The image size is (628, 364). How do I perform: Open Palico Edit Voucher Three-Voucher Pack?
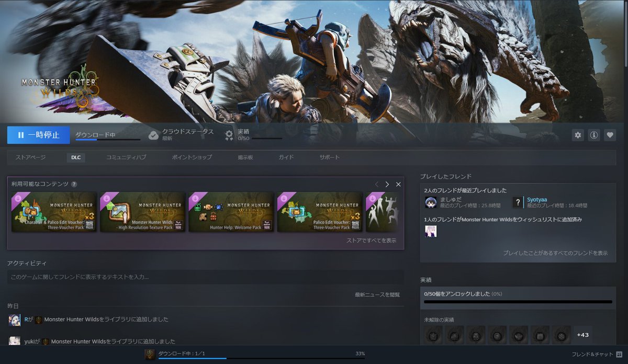pyautogui.click(x=320, y=212)
